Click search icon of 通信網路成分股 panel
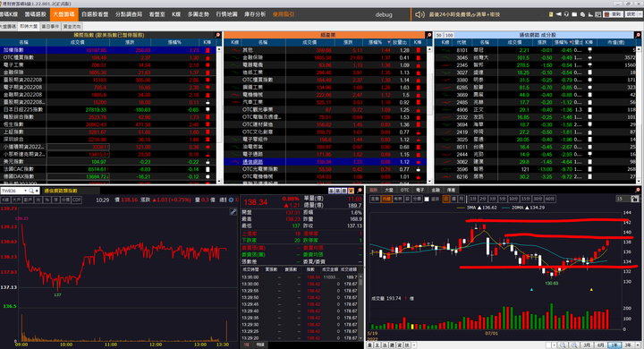The height and width of the screenshot is (349, 644). pyautogui.click(x=638, y=36)
